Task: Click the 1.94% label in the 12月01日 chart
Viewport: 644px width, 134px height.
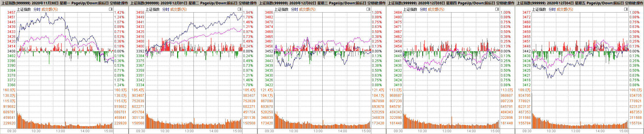Action: (x=248, y=13)
